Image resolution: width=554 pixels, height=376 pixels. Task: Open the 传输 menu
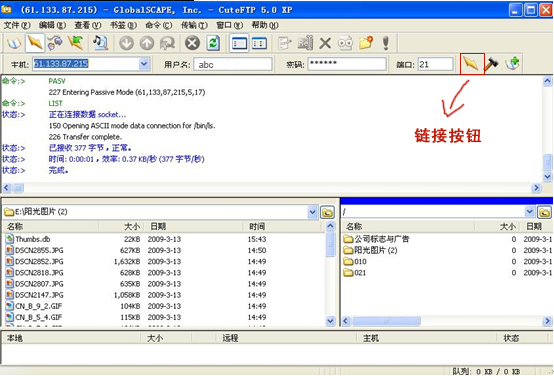(194, 25)
